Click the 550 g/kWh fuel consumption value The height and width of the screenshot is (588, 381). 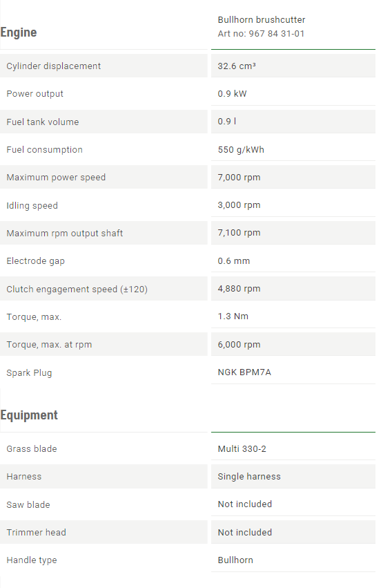click(241, 150)
